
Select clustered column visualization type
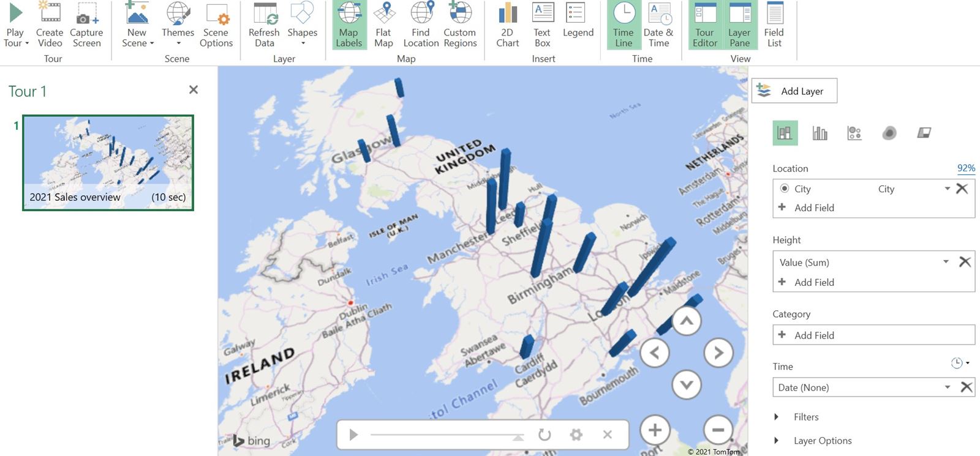point(820,133)
